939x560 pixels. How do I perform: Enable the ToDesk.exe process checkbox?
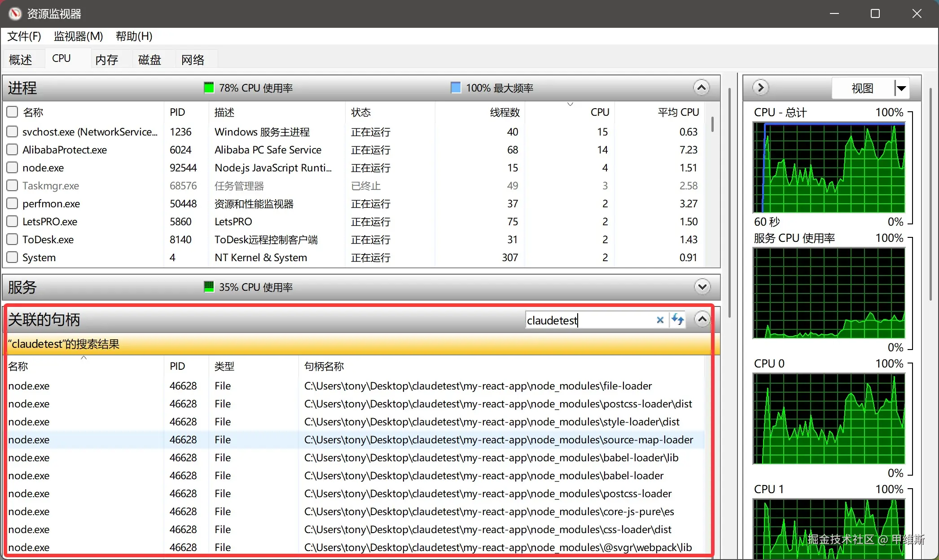click(13, 239)
